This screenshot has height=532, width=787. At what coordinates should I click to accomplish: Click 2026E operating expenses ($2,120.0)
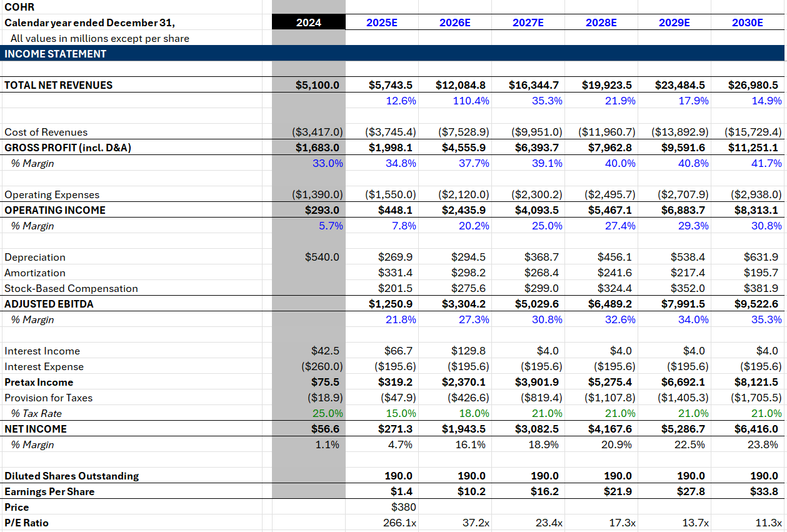464,194
